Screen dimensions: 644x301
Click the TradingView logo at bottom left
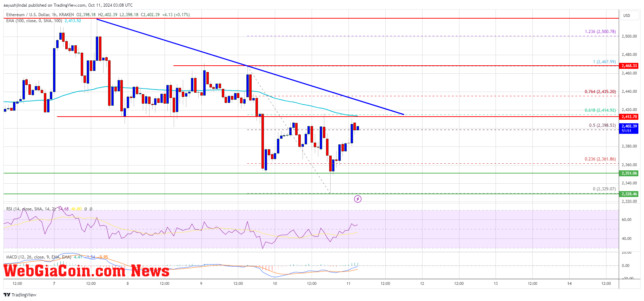[20, 295]
